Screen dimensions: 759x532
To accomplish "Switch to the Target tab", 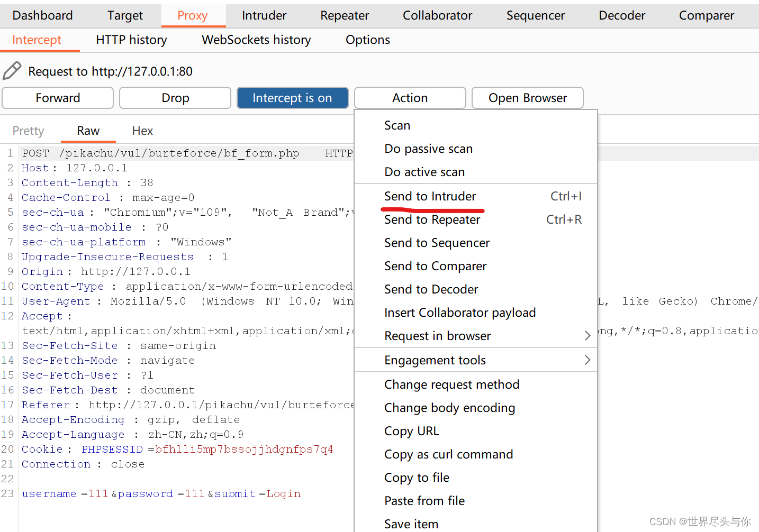I will [125, 15].
